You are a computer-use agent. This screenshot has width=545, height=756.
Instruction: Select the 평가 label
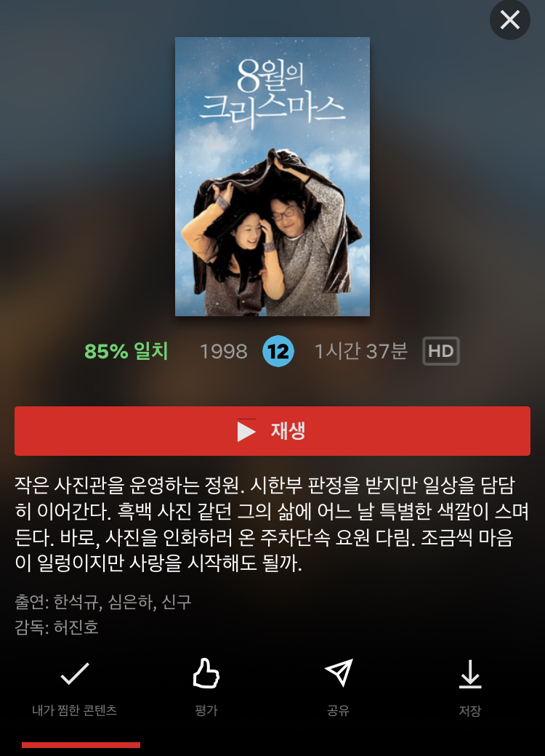click(206, 710)
